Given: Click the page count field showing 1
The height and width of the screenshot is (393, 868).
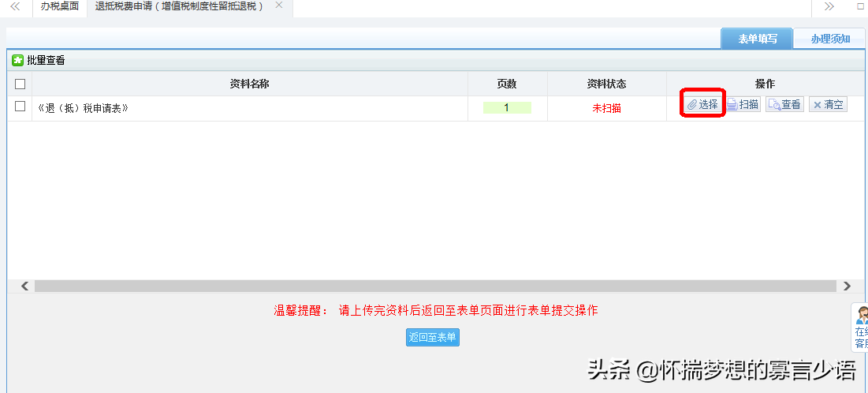Looking at the screenshot, I should pyautogui.click(x=507, y=108).
